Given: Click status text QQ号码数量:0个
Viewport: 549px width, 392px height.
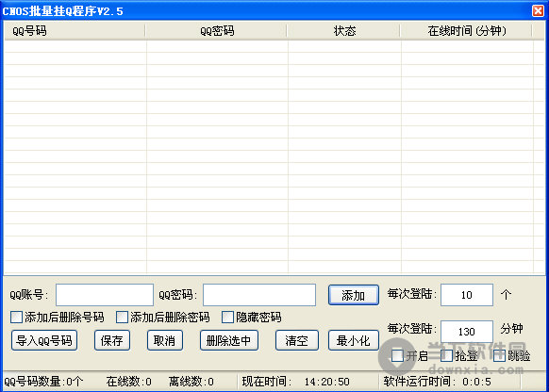Looking at the screenshot, I should (43, 381).
